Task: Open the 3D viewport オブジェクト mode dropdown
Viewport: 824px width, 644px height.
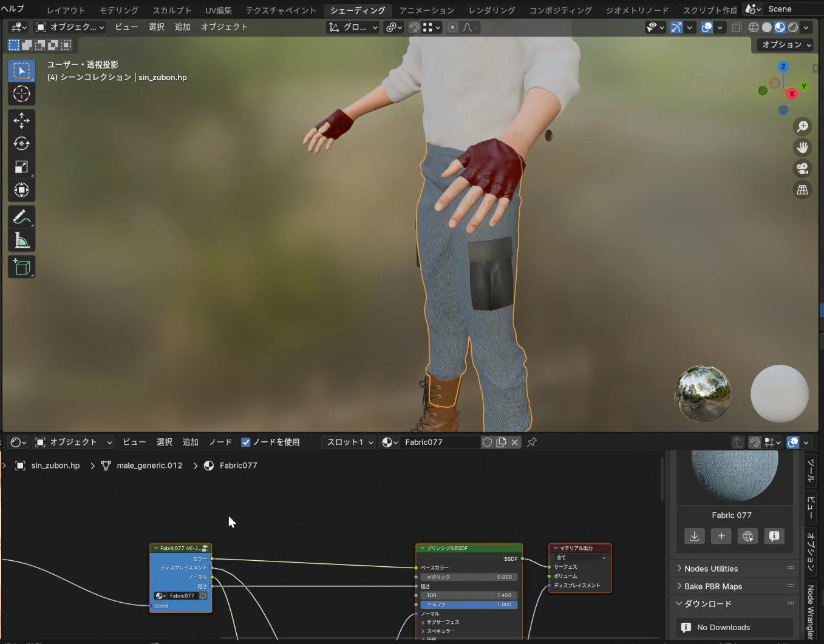Action: [x=70, y=27]
